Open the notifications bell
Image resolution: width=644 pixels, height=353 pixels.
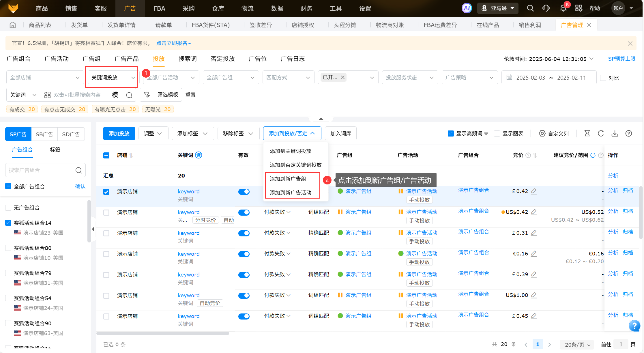(x=563, y=8)
